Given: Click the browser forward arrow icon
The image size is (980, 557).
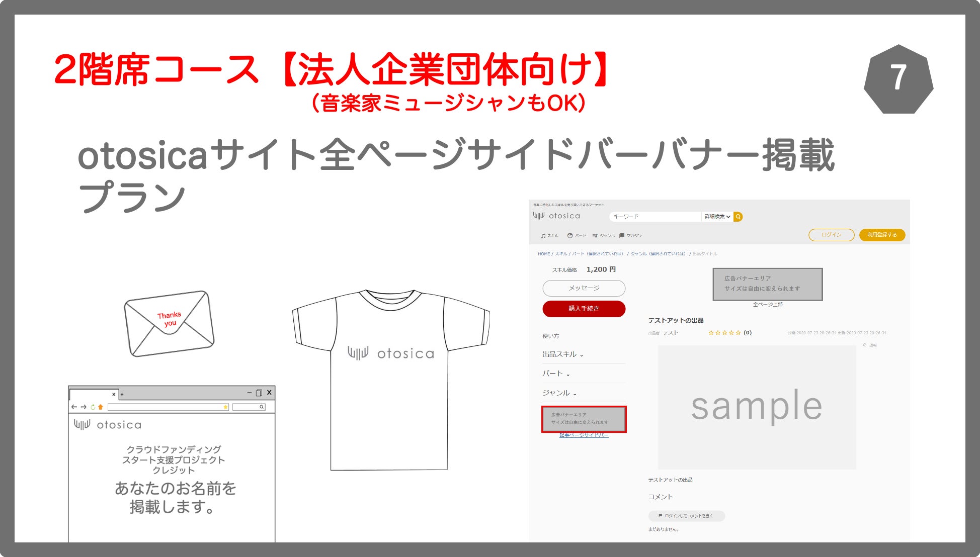Looking at the screenshot, I should tap(84, 407).
